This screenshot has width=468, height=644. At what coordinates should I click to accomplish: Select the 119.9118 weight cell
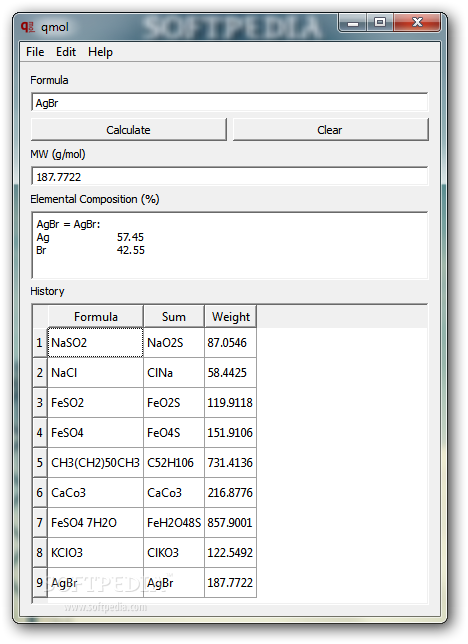click(231, 402)
